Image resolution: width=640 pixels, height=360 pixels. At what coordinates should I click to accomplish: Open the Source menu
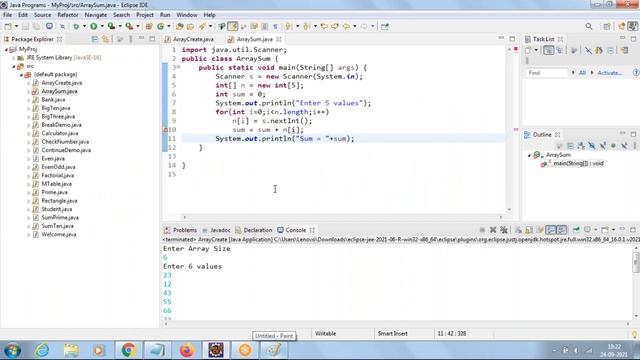(x=42, y=15)
